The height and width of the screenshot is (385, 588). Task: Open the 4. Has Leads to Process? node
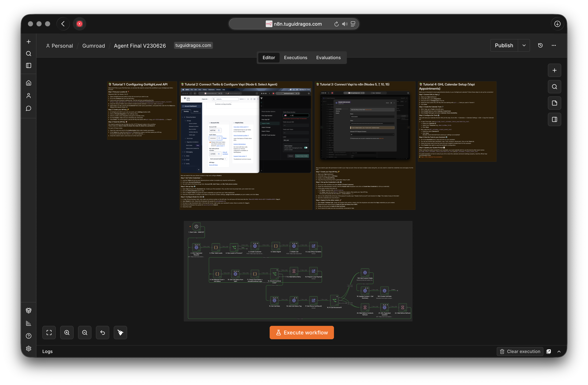(x=234, y=247)
